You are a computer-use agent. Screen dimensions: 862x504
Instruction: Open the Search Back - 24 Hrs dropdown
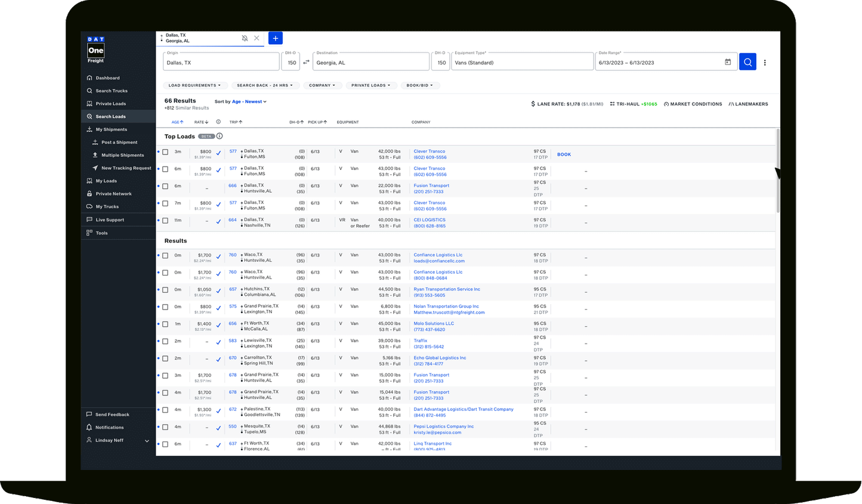(x=265, y=85)
